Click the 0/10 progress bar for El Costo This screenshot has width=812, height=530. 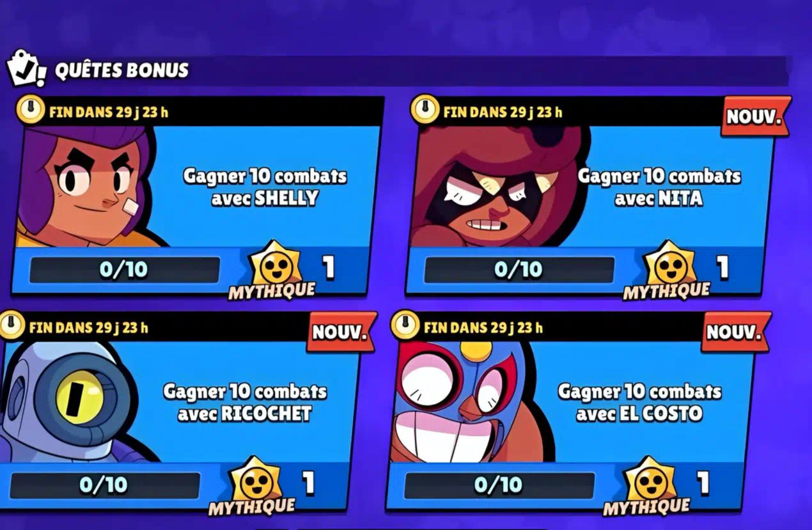pyautogui.click(x=499, y=485)
